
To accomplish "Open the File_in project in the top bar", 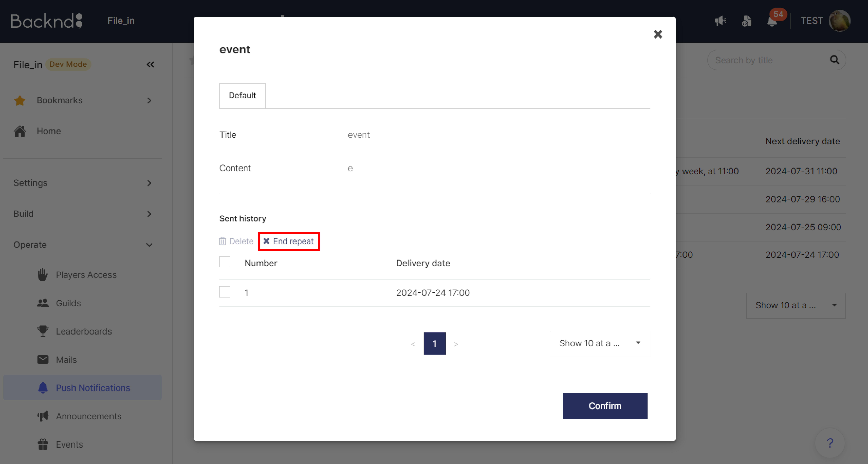I will point(121,21).
